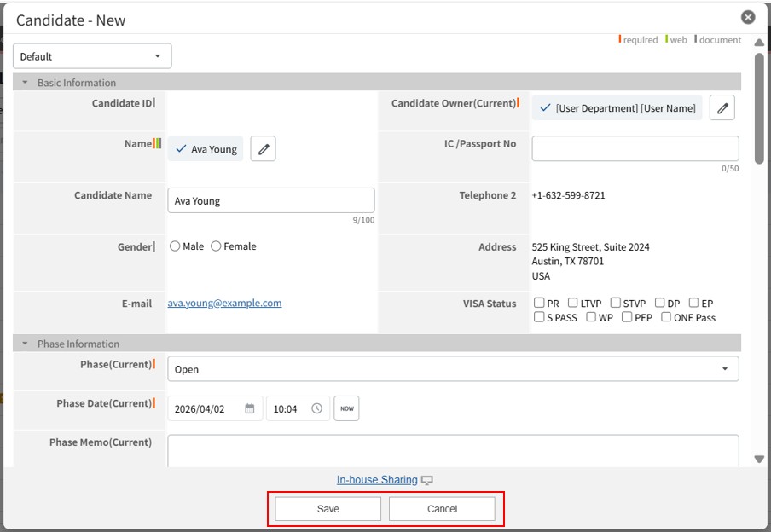Collapse the Phase Information section

coord(26,344)
